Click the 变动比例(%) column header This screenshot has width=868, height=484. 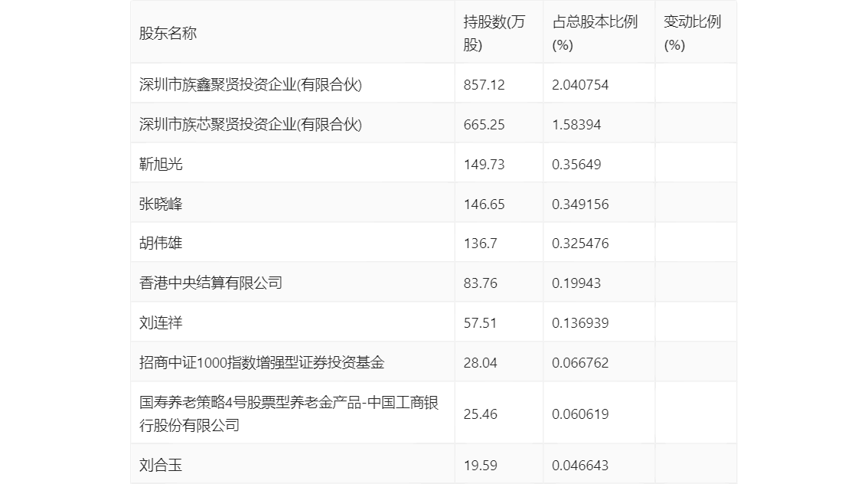coord(692,33)
